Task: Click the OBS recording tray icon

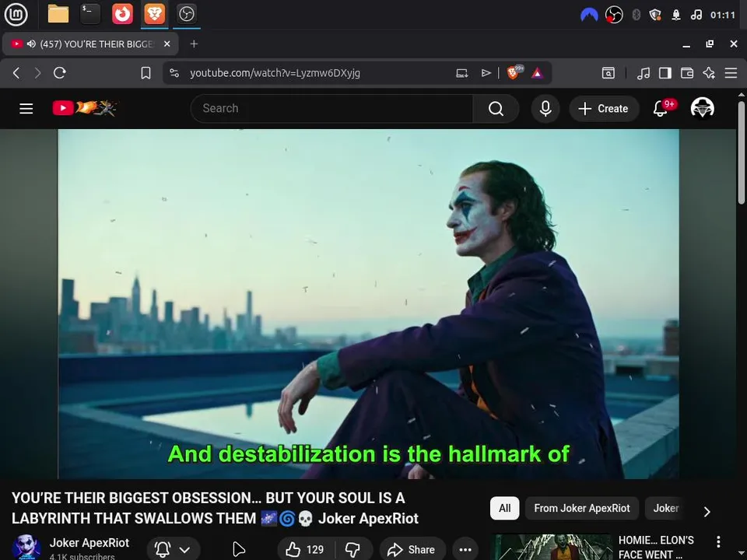Action: [x=614, y=16]
